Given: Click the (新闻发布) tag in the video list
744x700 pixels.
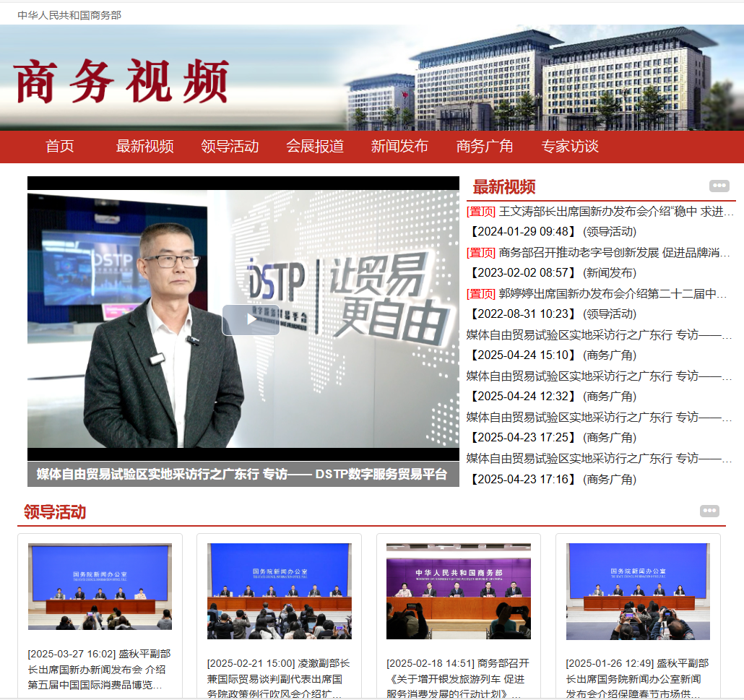Looking at the screenshot, I should (609, 273).
